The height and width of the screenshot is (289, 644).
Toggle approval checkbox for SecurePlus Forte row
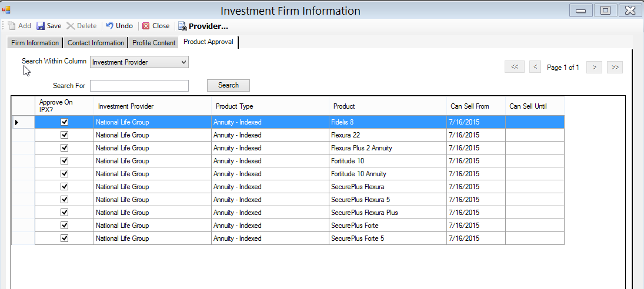coord(64,226)
